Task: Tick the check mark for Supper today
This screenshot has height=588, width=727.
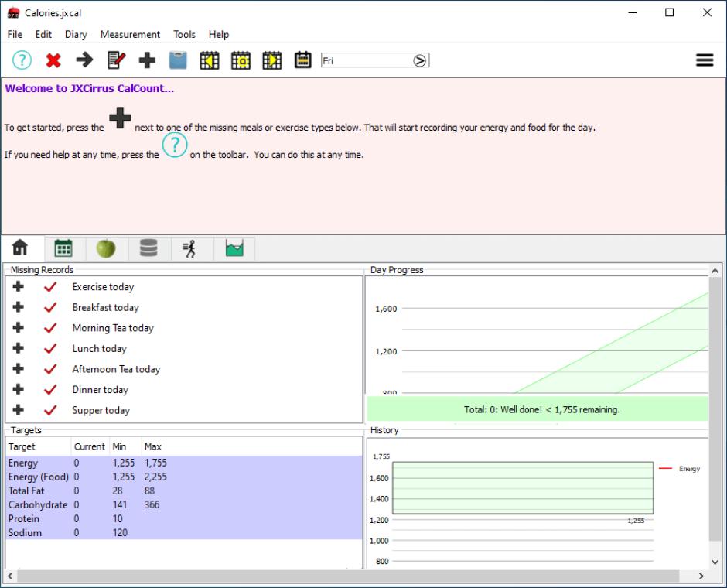Action: click(x=50, y=410)
